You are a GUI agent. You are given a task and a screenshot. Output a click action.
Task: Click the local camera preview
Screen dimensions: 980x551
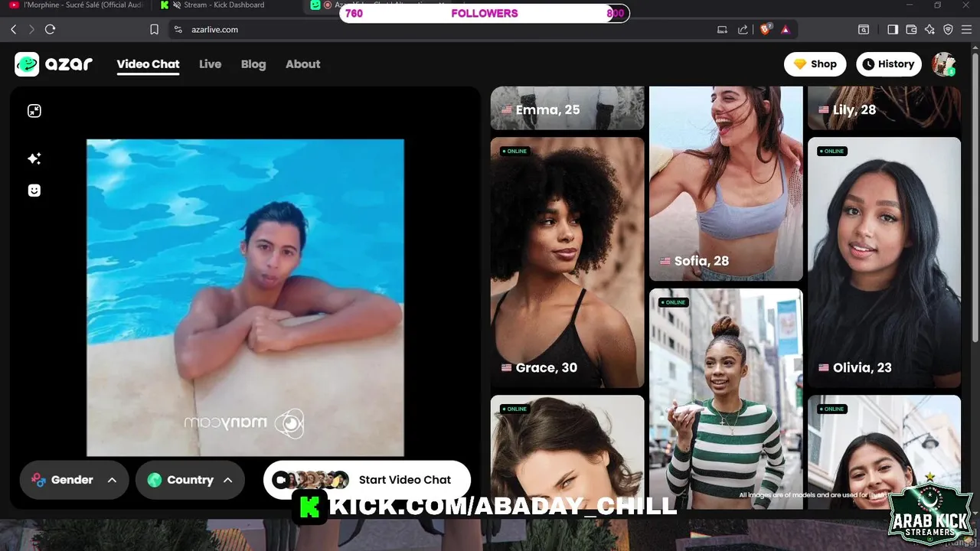pyautogui.click(x=245, y=298)
